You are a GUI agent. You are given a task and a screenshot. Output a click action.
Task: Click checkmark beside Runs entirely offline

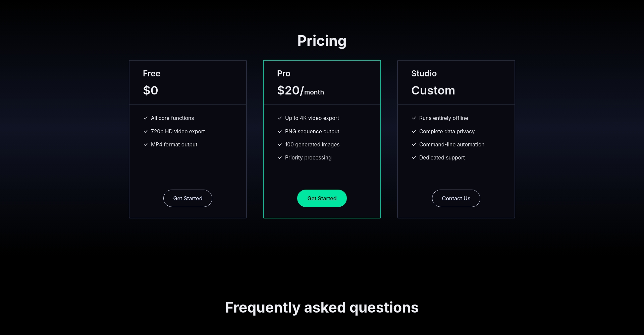[414, 118]
